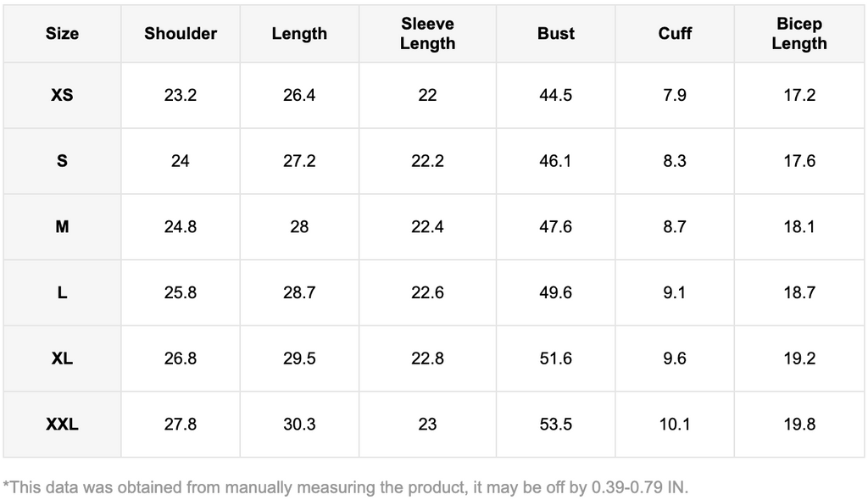Click the XS shoulder value 23.2
This screenshot has height=500, width=868.
click(181, 95)
